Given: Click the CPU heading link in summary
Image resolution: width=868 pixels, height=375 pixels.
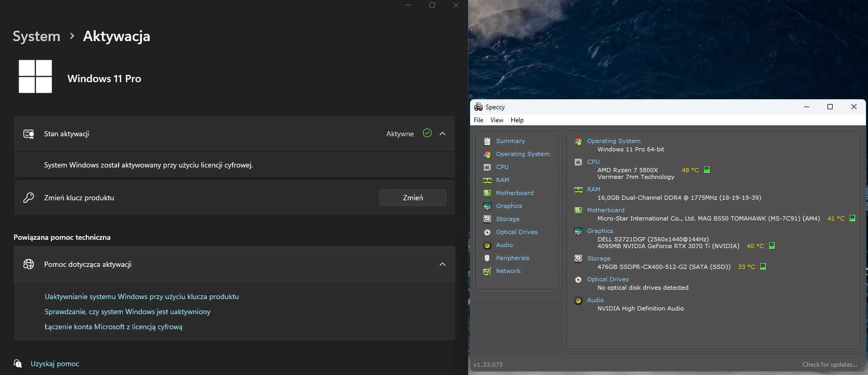Looking at the screenshot, I should click(x=593, y=162).
